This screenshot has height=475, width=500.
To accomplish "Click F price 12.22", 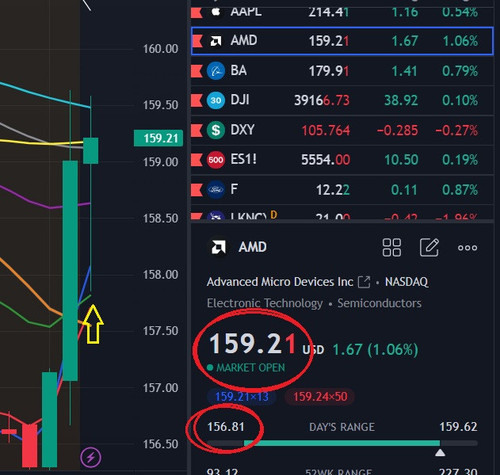I will 333,190.
